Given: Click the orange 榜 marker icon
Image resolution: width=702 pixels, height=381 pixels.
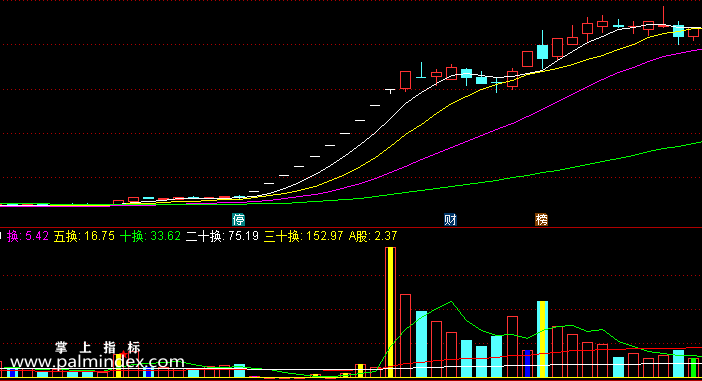Looking at the screenshot, I should tap(542, 220).
